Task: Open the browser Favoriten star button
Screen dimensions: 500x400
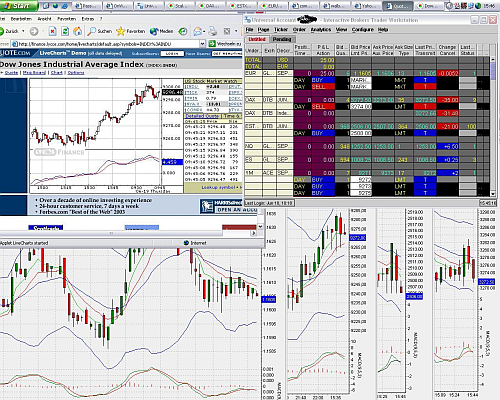Action: tap(131, 31)
